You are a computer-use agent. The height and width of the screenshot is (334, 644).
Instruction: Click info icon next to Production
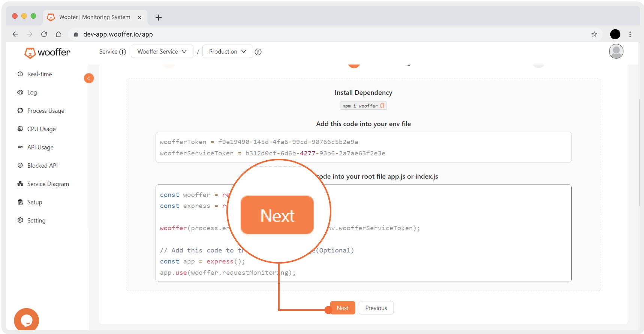258,52
